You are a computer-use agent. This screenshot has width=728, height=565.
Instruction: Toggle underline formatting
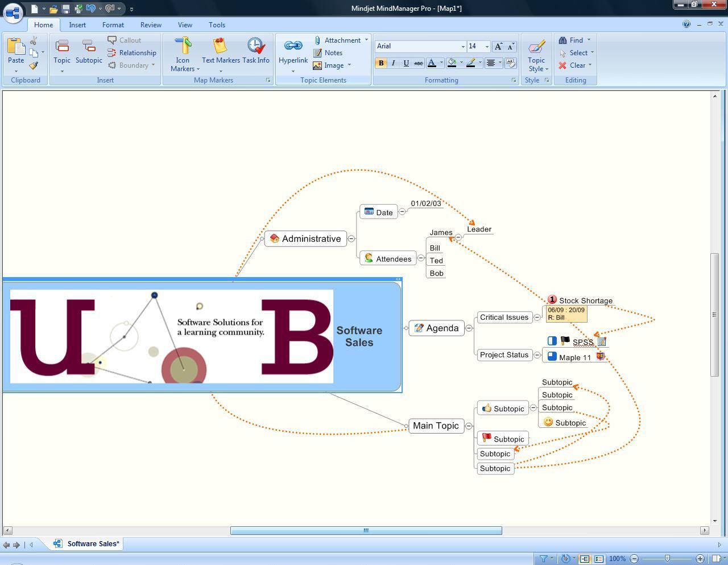[x=406, y=63]
